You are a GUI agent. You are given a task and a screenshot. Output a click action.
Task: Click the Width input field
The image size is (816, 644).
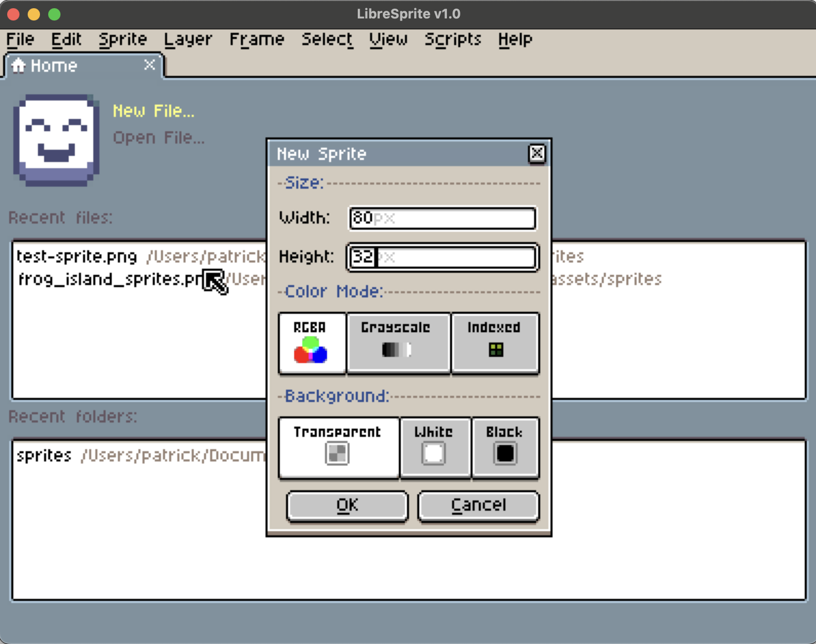tap(442, 218)
